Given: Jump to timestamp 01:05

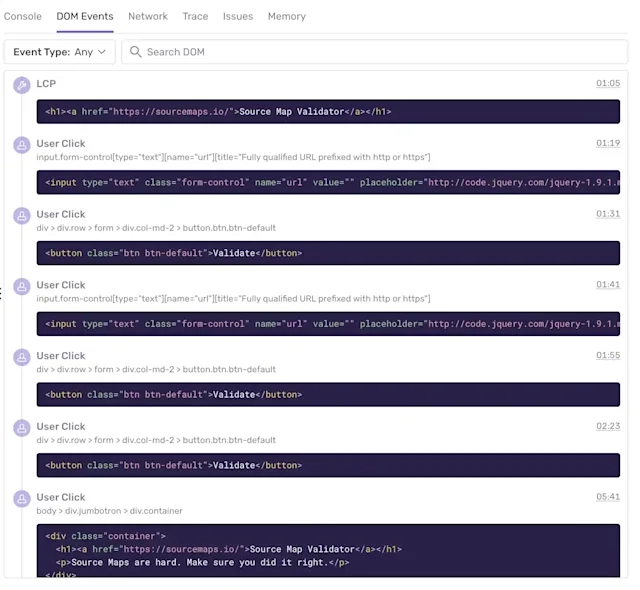Looking at the screenshot, I should coord(608,83).
